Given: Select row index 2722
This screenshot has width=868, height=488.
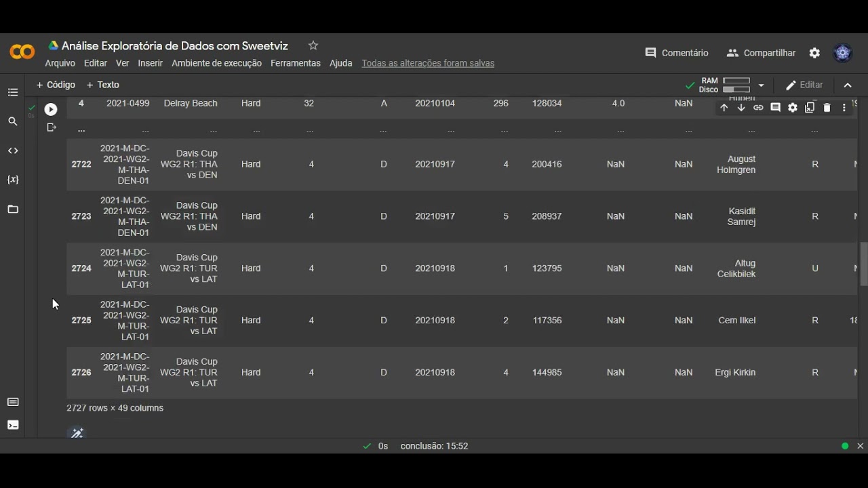Looking at the screenshot, I should click(x=81, y=164).
